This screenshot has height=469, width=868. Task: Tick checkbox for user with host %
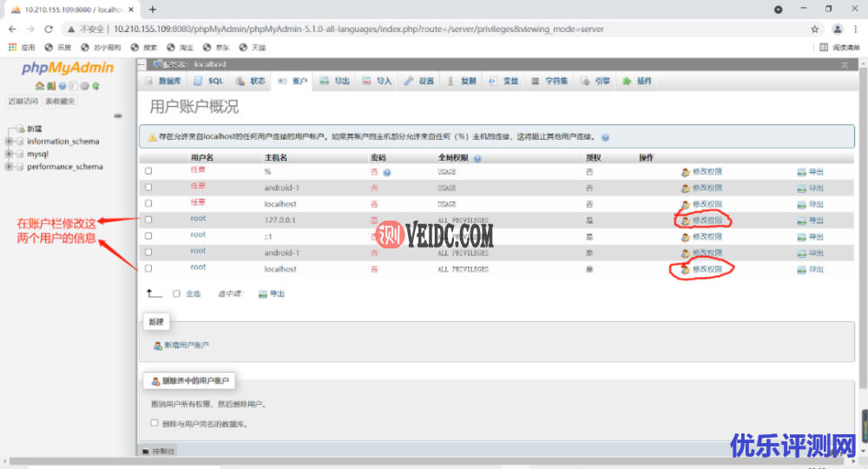pos(148,171)
